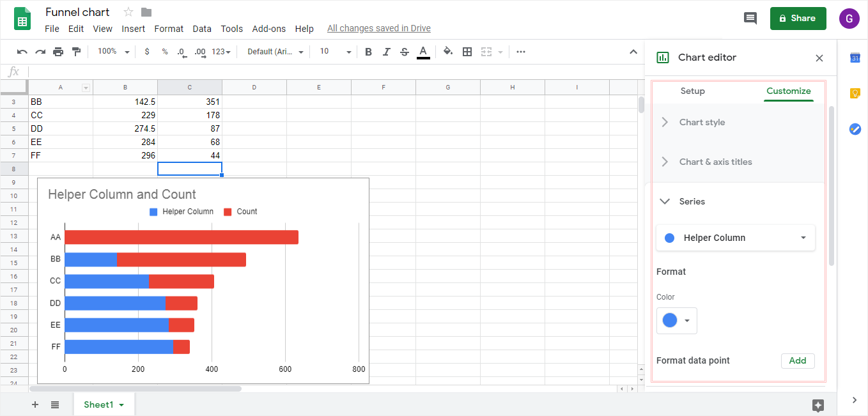Open the series Color swatch picker

point(676,320)
